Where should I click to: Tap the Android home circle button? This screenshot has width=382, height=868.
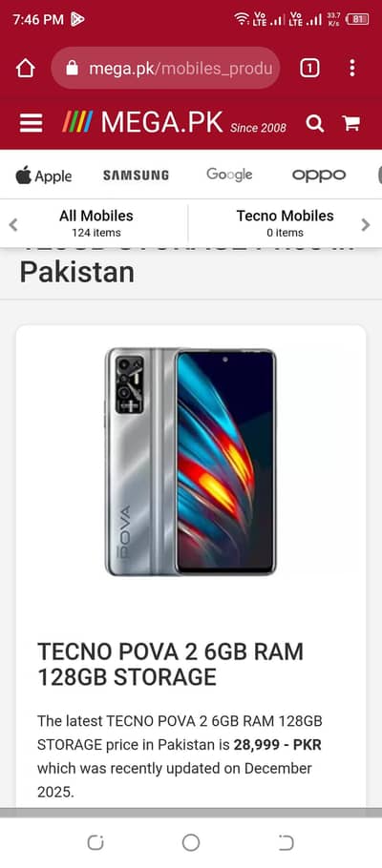[x=191, y=842]
